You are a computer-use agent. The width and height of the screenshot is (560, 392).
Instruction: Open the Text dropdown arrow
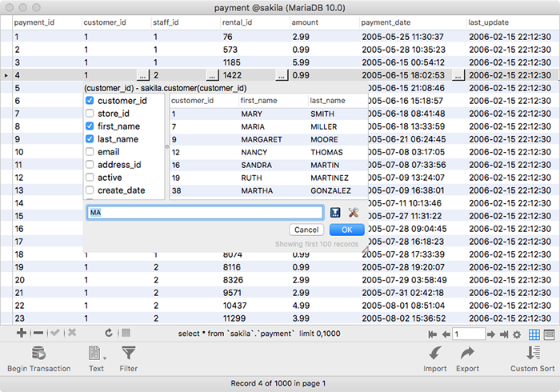(105, 358)
